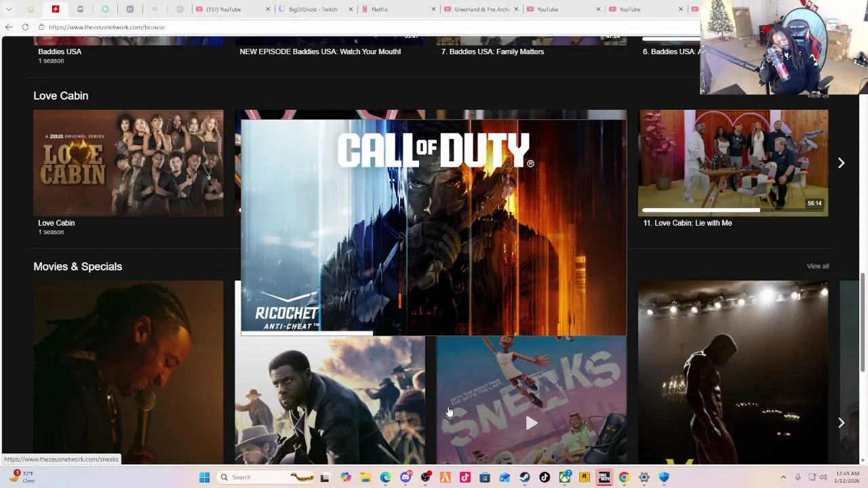Switch to the Greenland & The Arctic tab
868x488 pixels.
pos(481,9)
